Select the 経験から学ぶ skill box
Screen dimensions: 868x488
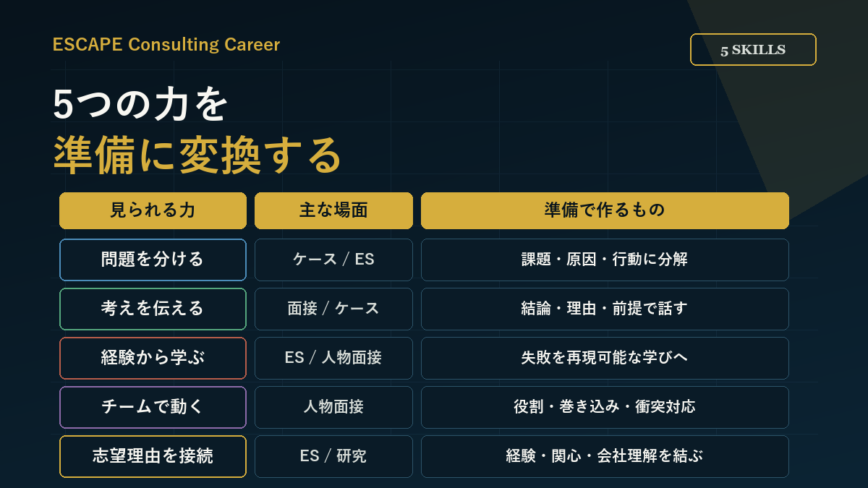(x=153, y=358)
